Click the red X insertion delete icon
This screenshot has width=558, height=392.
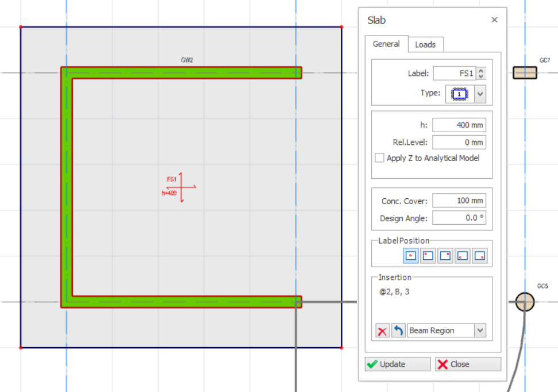pos(382,331)
